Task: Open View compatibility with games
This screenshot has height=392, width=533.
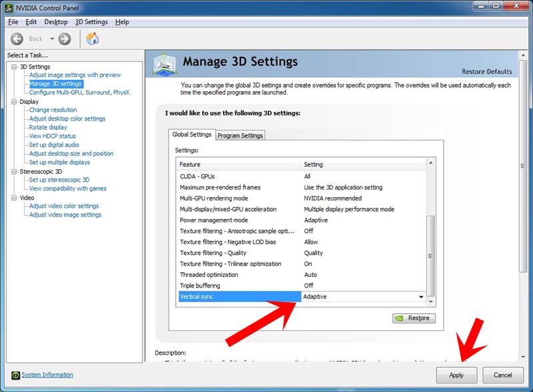Action: [68, 188]
